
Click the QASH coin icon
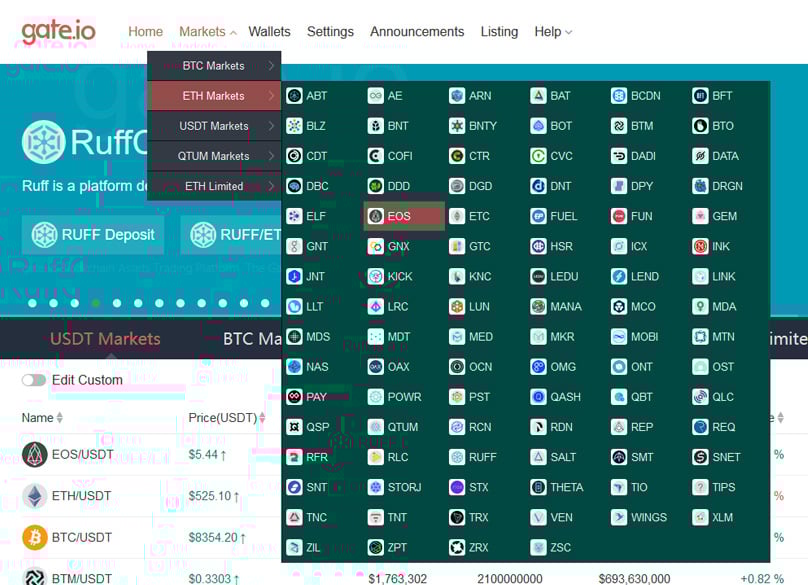coord(538,397)
